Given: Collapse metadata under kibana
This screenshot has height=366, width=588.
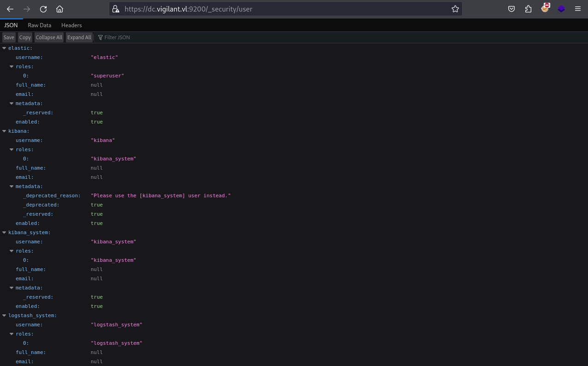Looking at the screenshot, I should 12,186.
